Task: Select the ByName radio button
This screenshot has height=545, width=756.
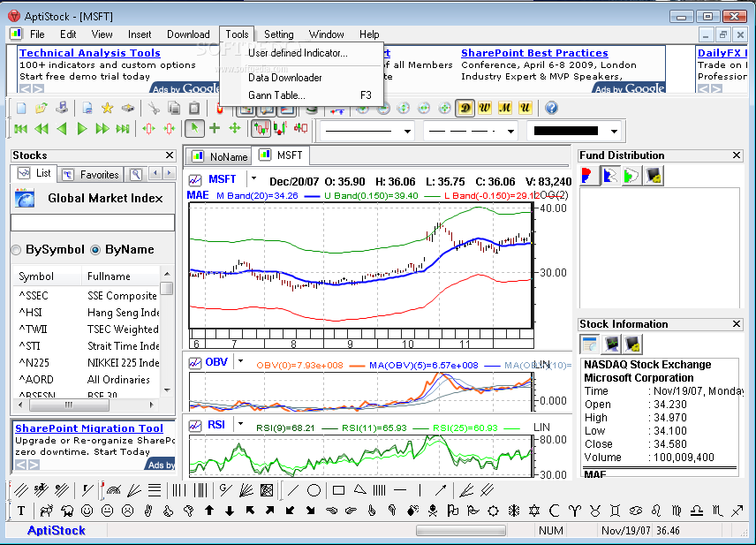Action: click(95, 250)
